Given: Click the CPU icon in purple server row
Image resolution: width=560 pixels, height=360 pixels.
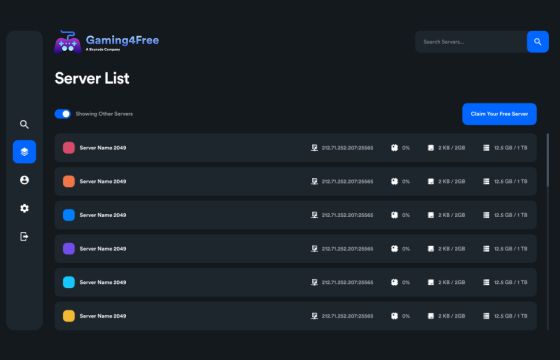Looking at the screenshot, I should pyautogui.click(x=394, y=249).
